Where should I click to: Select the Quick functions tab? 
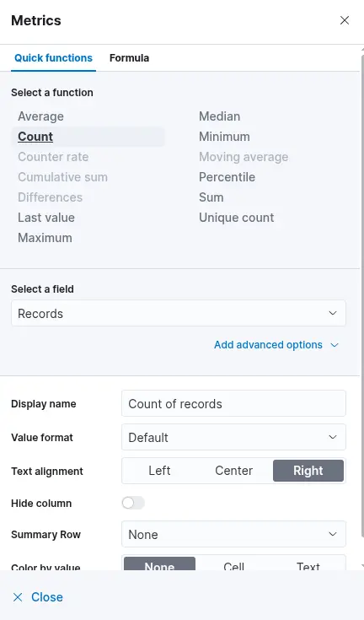[x=53, y=58]
